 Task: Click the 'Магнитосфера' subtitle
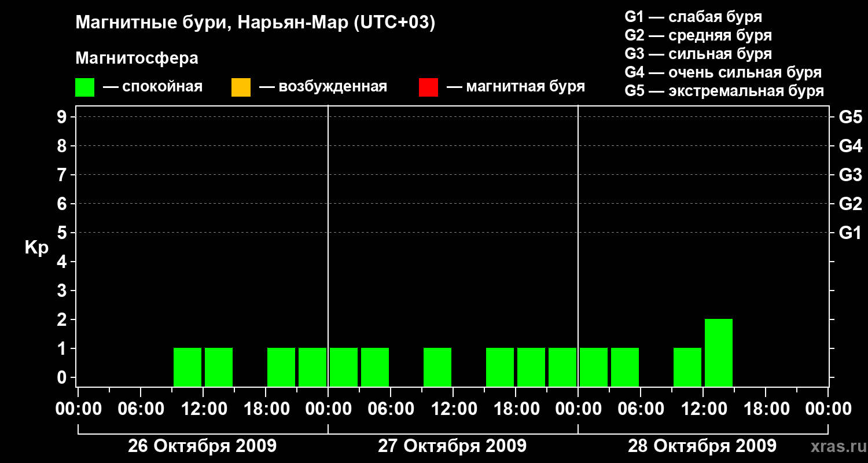(x=137, y=58)
